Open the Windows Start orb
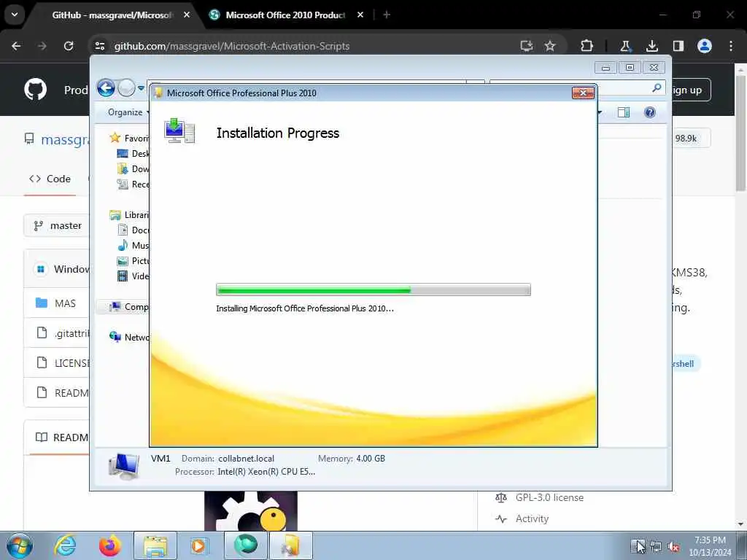The width and height of the screenshot is (747, 560). 20,545
